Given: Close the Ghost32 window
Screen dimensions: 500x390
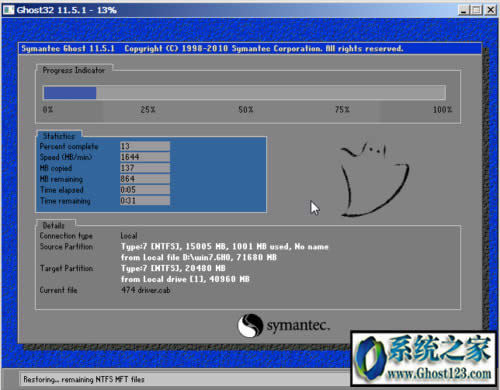Looking at the screenshot, I should [x=490, y=10].
